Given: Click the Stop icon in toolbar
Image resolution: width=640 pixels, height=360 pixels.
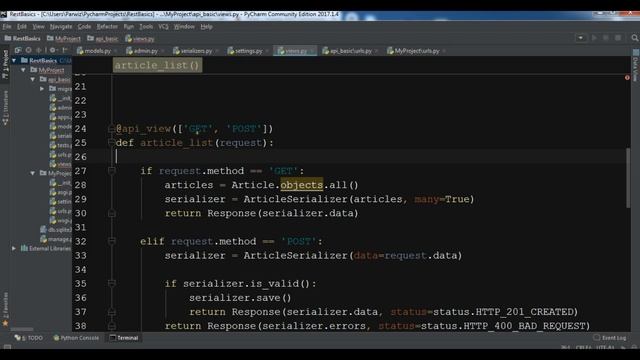Looking at the screenshot, I should [618, 38].
